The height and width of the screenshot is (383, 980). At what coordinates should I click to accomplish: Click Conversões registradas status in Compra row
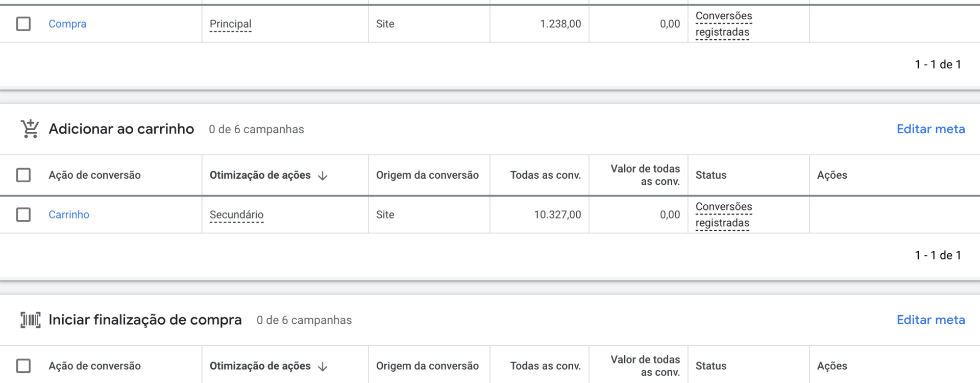(723, 24)
